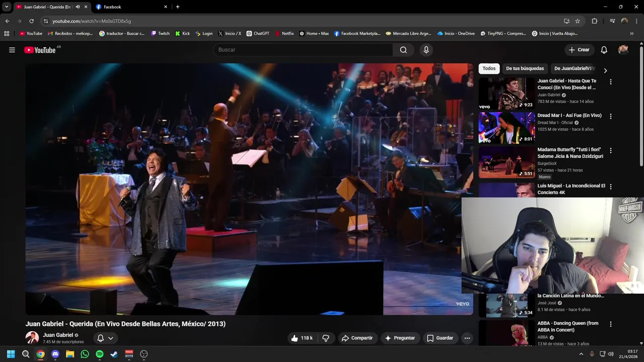Open options for Madama Butterfly video
Image resolution: width=644 pixels, height=362 pixels.
(x=611, y=150)
